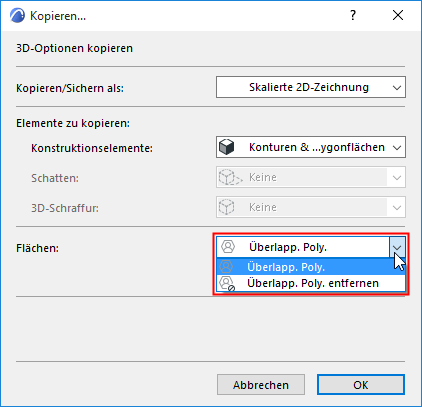Click the highlighted Überlapp. Poly. list icon
This screenshot has height=407, width=422.
pos(226,267)
